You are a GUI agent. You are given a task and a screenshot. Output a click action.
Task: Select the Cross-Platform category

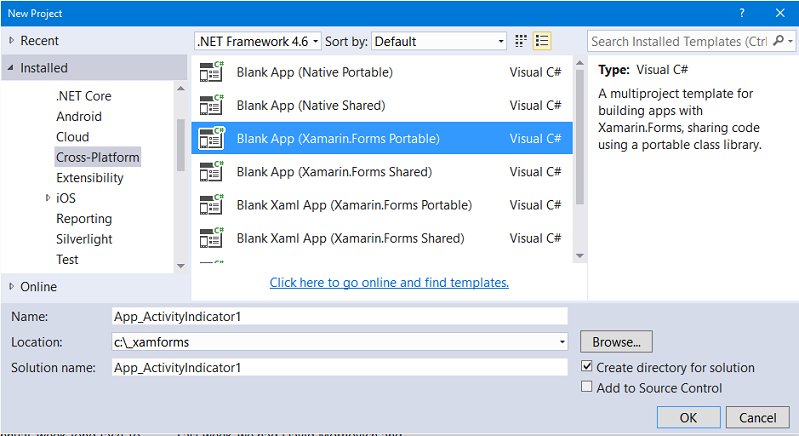coord(97,157)
